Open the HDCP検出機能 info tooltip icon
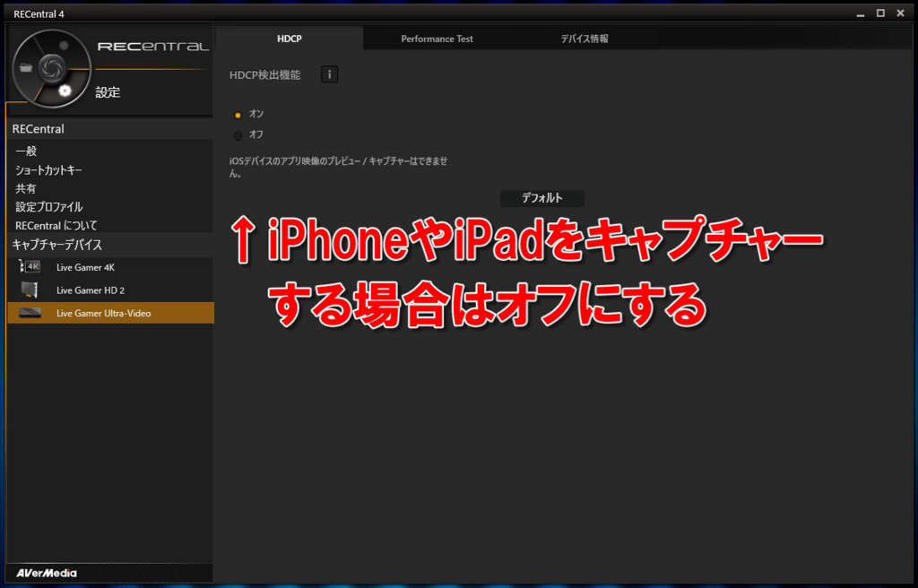Viewport: 918px width, 588px height. (x=329, y=74)
